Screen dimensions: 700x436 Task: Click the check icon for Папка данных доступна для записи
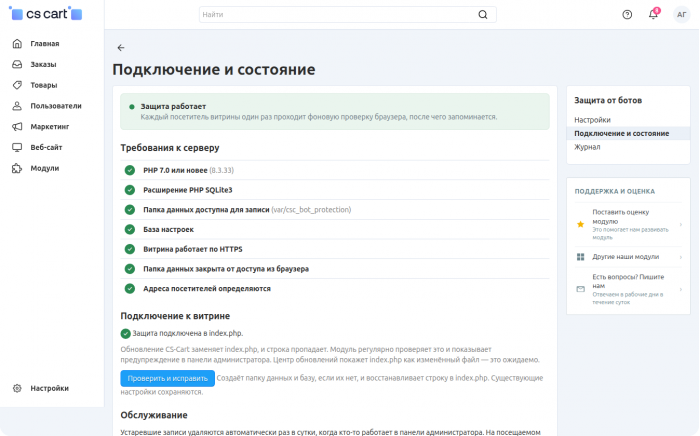click(x=130, y=210)
